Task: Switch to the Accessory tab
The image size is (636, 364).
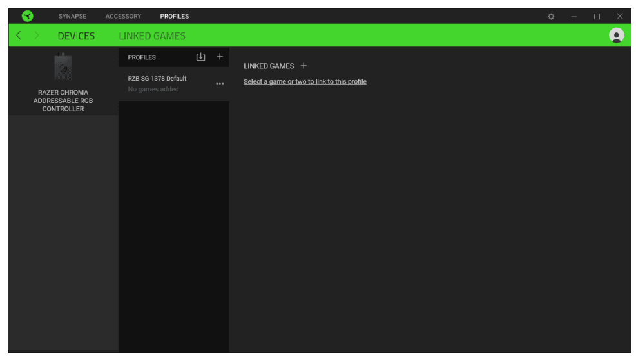Action: (x=123, y=16)
